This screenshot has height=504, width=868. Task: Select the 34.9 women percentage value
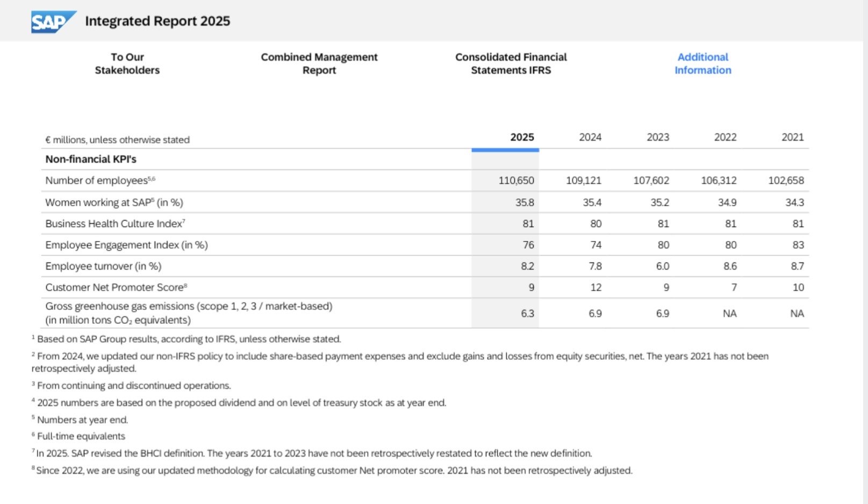point(727,202)
